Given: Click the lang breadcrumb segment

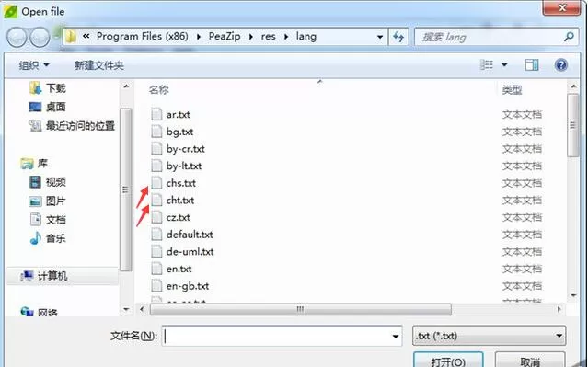Looking at the screenshot, I should (x=306, y=37).
